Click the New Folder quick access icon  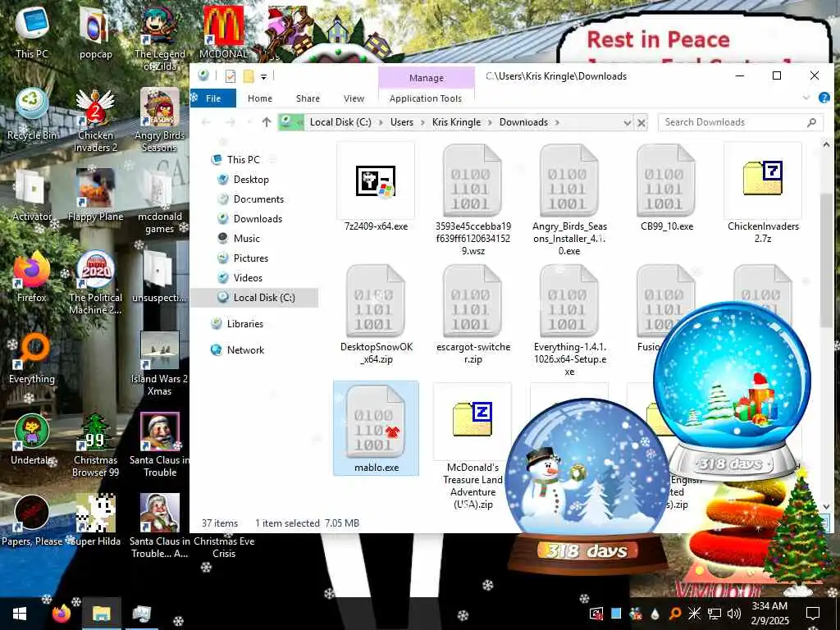coord(249,76)
